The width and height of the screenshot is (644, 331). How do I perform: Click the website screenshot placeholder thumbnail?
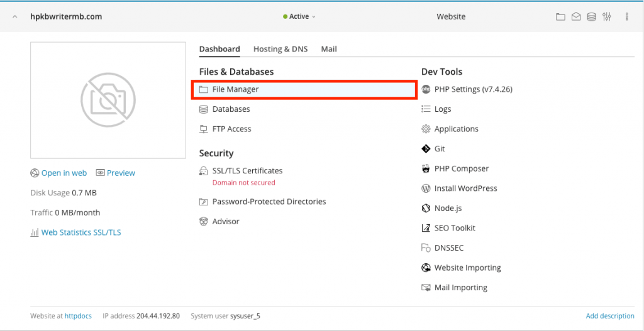108,100
